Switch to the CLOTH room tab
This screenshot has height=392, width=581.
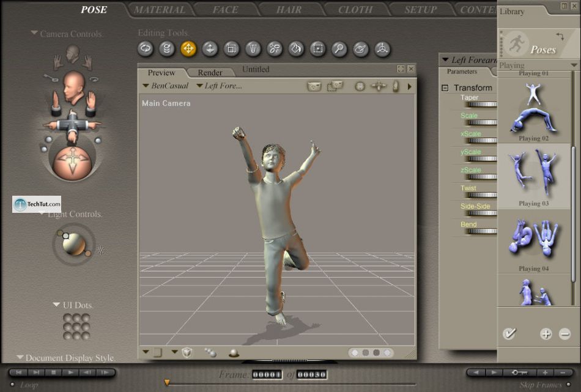(355, 10)
